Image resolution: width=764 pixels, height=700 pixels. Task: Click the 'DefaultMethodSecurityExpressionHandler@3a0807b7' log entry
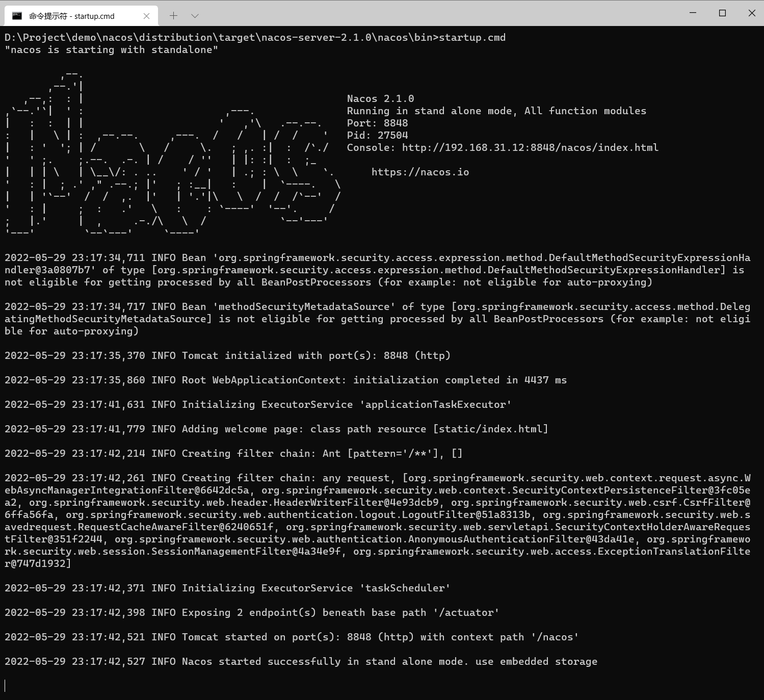(377, 270)
